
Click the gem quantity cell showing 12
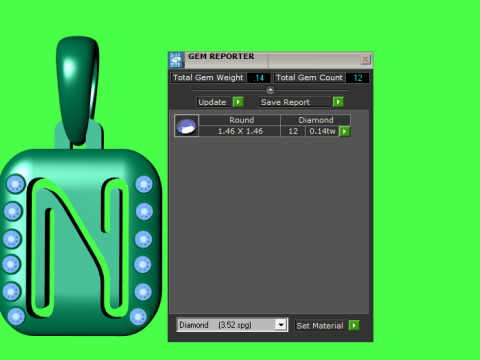tap(293, 131)
